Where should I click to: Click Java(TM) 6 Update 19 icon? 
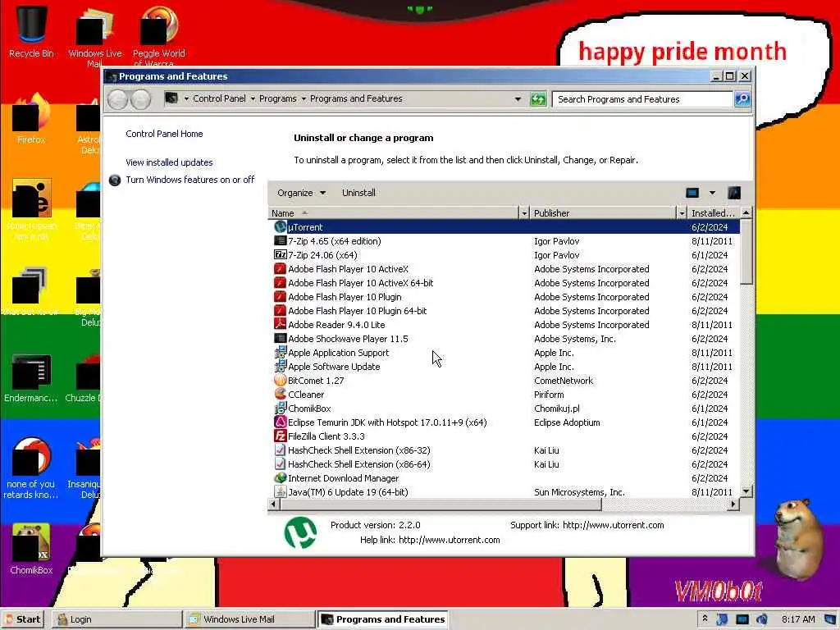point(281,492)
